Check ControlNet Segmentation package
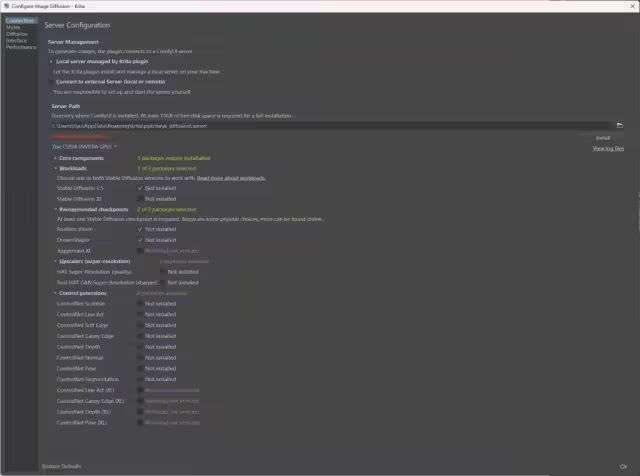This screenshot has width=640, height=476. [140, 379]
